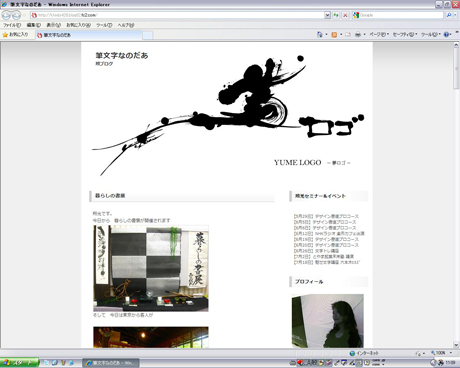Stop page loading with the red X
The height and width of the screenshot is (368, 460).
click(x=345, y=15)
